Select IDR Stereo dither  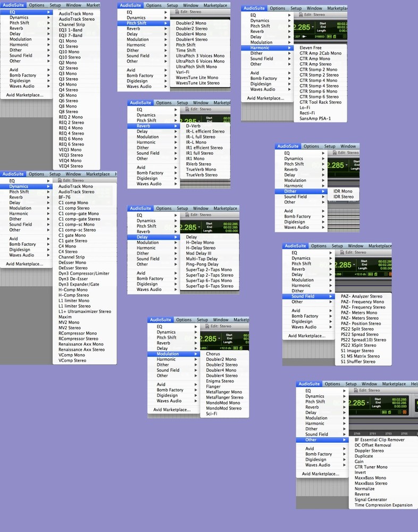344,196
